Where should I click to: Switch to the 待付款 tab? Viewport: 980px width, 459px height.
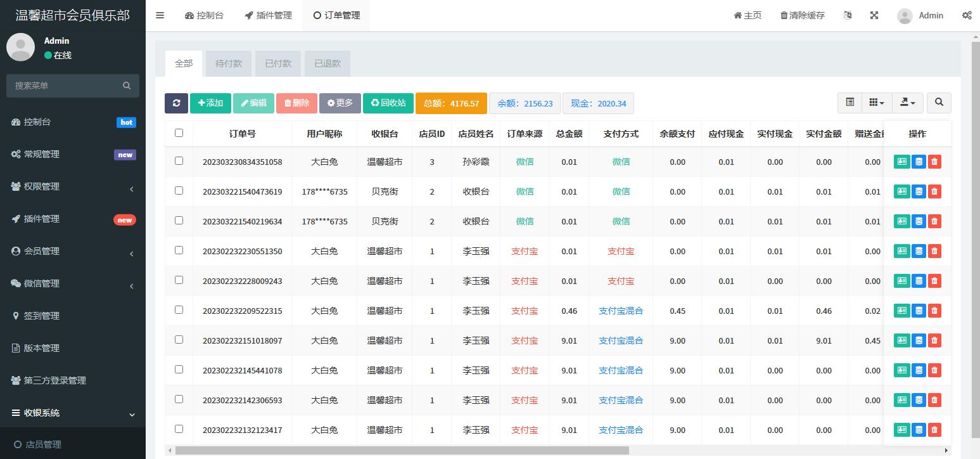[x=229, y=63]
